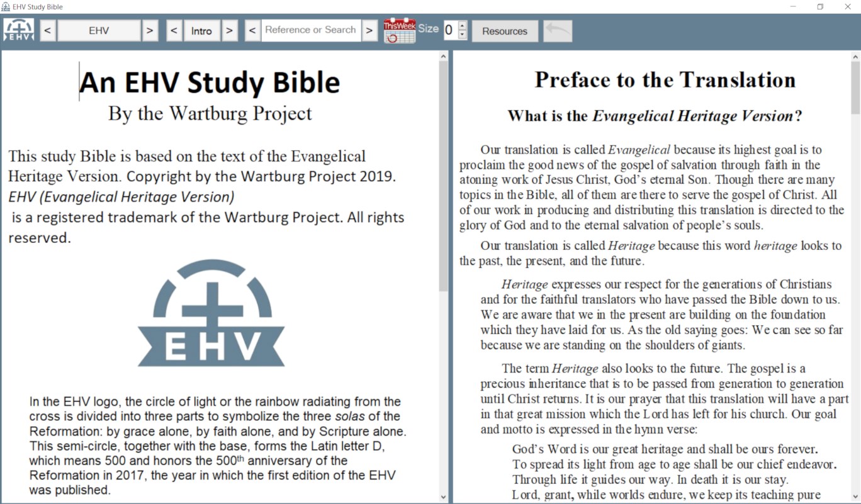Open Bible navigation via EHV logo icon

tap(18, 30)
